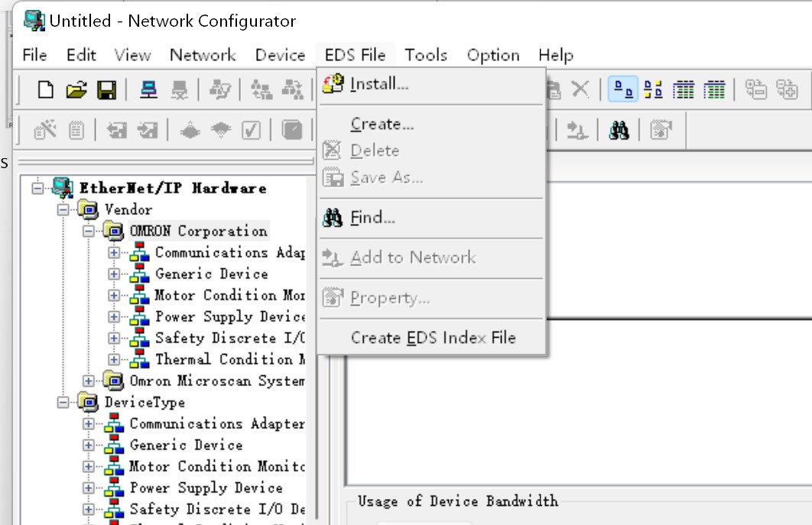This screenshot has width=812, height=525.
Task: Open the Tools menu
Action: pyautogui.click(x=426, y=55)
